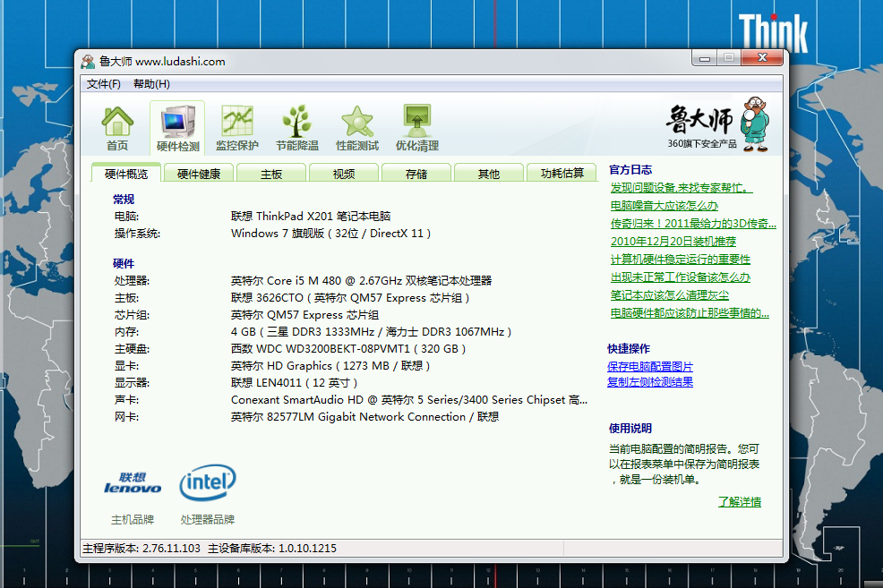Select the 4 GB DDR3 memory text

371,332
